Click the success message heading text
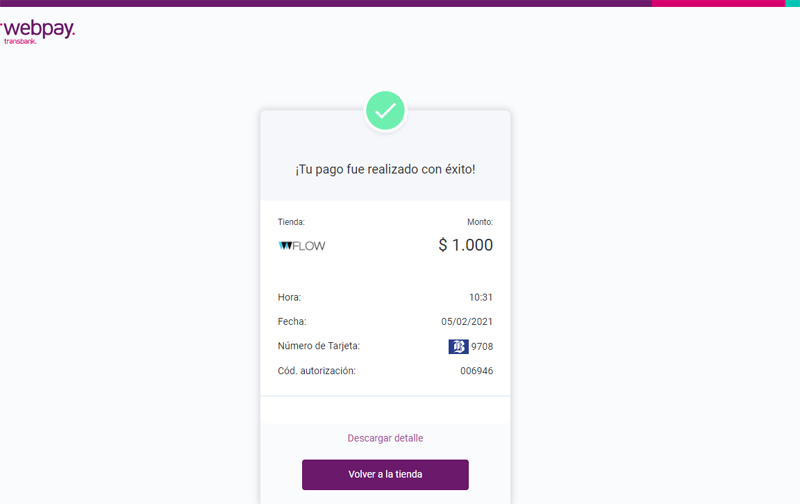The image size is (800, 504). [x=385, y=169]
